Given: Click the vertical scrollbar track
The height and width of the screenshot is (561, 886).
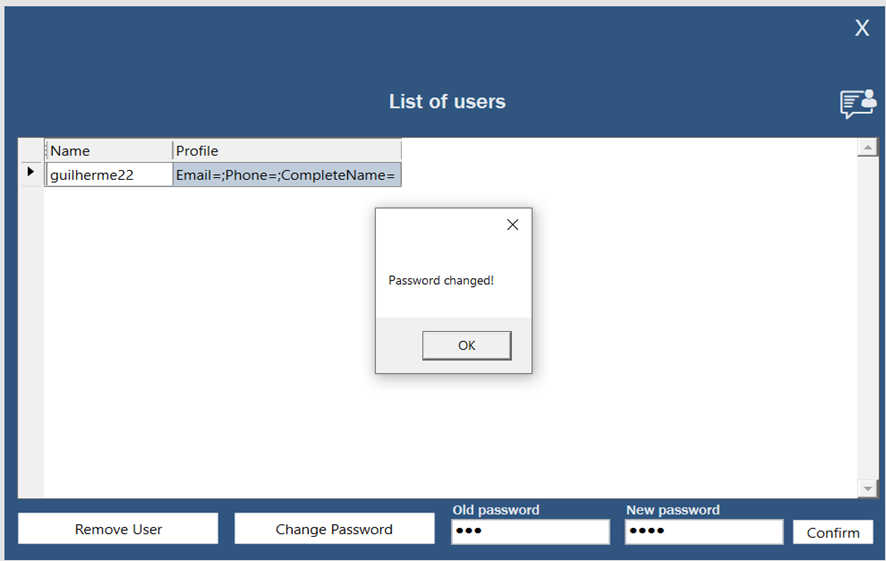Looking at the screenshot, I should 868,320.
